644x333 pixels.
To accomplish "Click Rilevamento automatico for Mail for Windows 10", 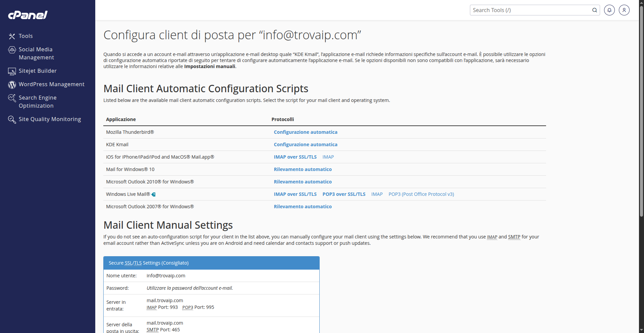I will click(x=303, y=169).
